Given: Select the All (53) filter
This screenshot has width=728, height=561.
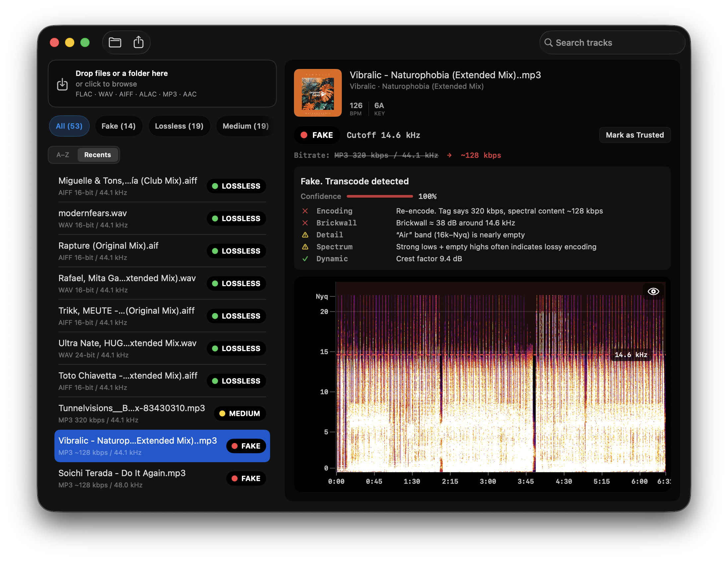Looking at the screenshot, I should point(69,126).
